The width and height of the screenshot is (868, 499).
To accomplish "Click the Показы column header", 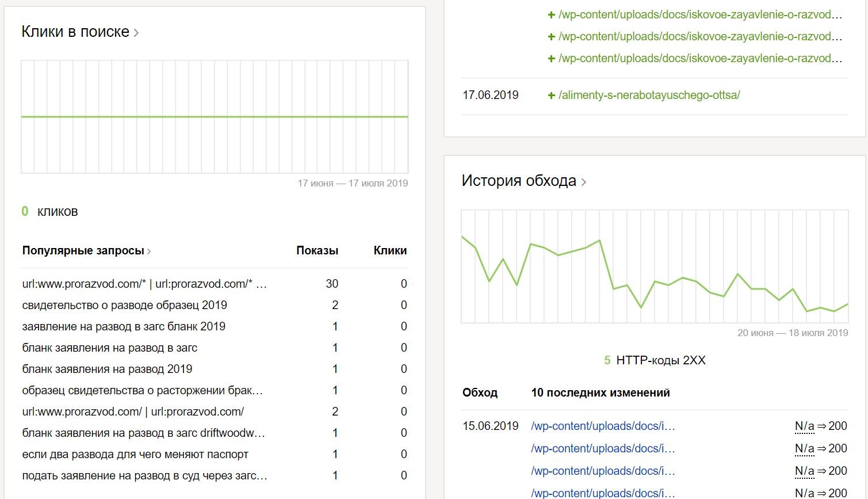I will coord(317,250).
